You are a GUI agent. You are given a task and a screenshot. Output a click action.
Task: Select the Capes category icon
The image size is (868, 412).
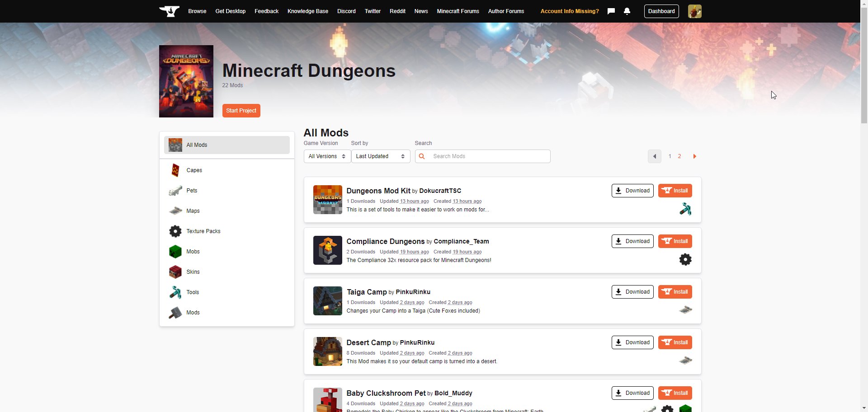tap(175, 170)
